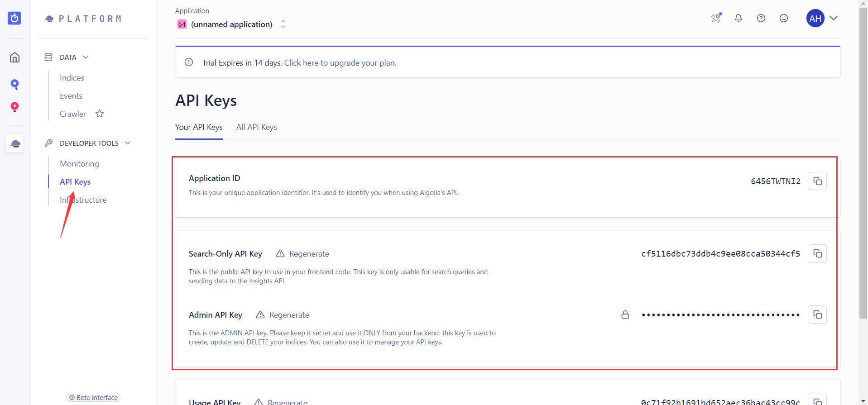Viewport: 868px width, 405px height.
Task: Click the warning icon beside Admin Regenerate
Action: (x=260, y=314)
